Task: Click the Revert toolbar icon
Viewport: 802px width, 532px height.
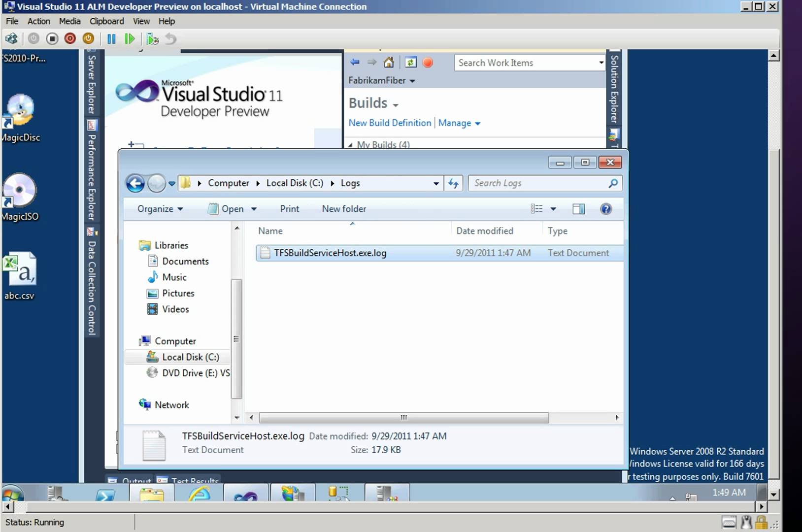Action: 170,38
